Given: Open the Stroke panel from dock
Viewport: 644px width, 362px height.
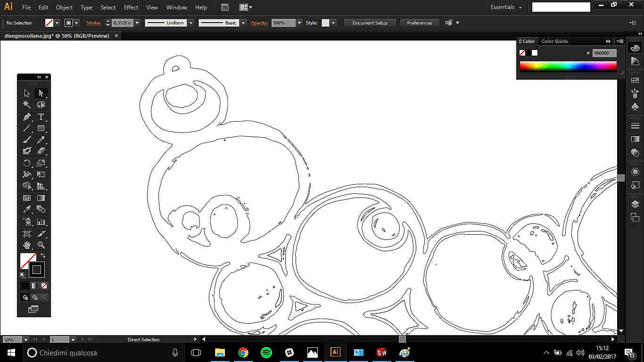Looking at the screenshot, I should [635, 126].
